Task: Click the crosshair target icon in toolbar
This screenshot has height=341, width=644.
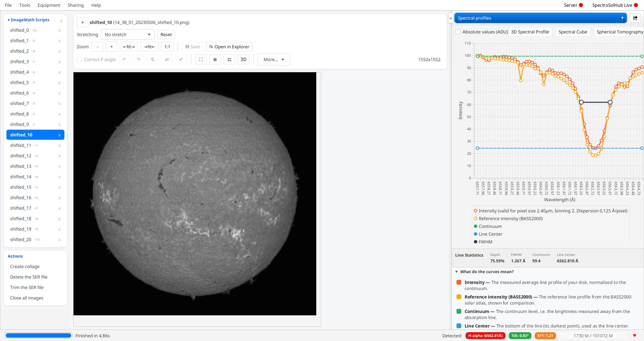Action: (215, 59)
